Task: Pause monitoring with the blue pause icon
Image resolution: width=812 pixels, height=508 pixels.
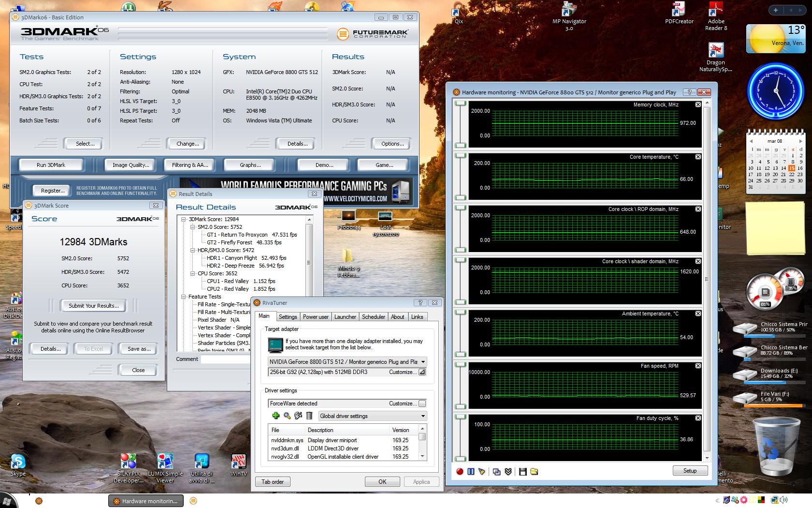Action: pyautogui.click(x=471, y=471)
